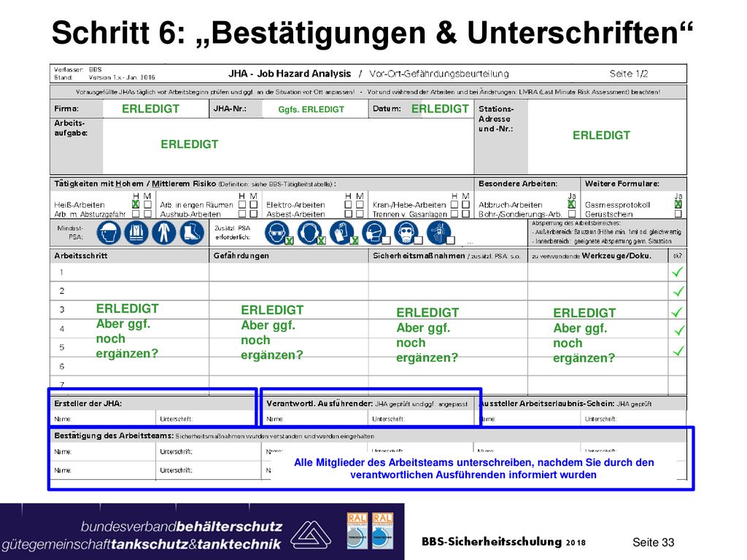Click the high-visibility vest PSA icon
747x560 pixels.
point(136,233)
